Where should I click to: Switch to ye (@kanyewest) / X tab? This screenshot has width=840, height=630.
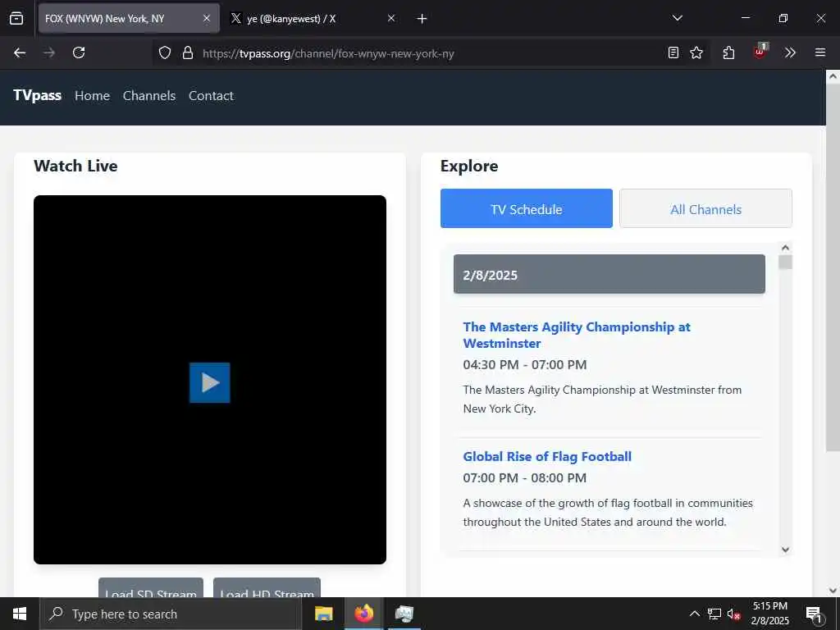(x=313, y=18)
